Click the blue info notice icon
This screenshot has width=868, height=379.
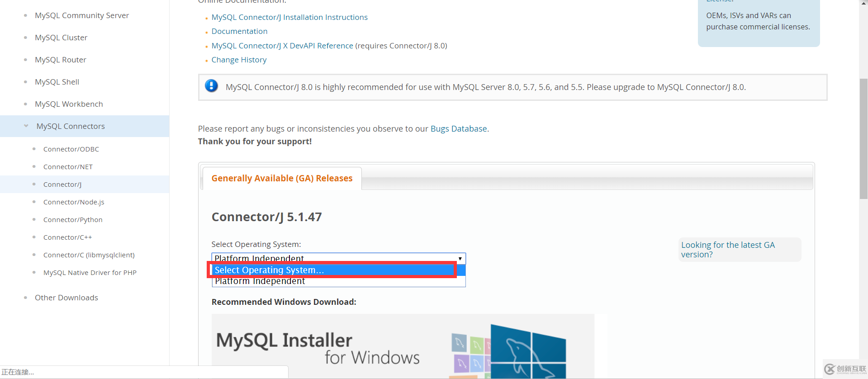(x=211, y=85)
